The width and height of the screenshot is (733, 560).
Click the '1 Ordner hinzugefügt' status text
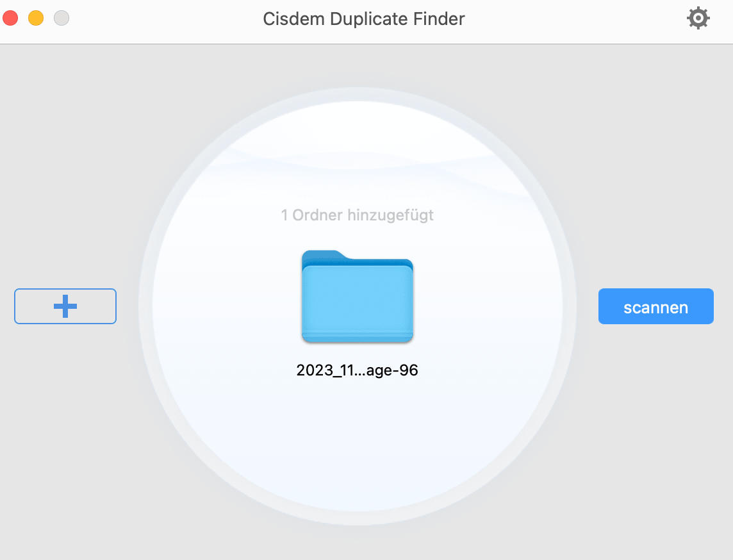[x=357, y=215]
